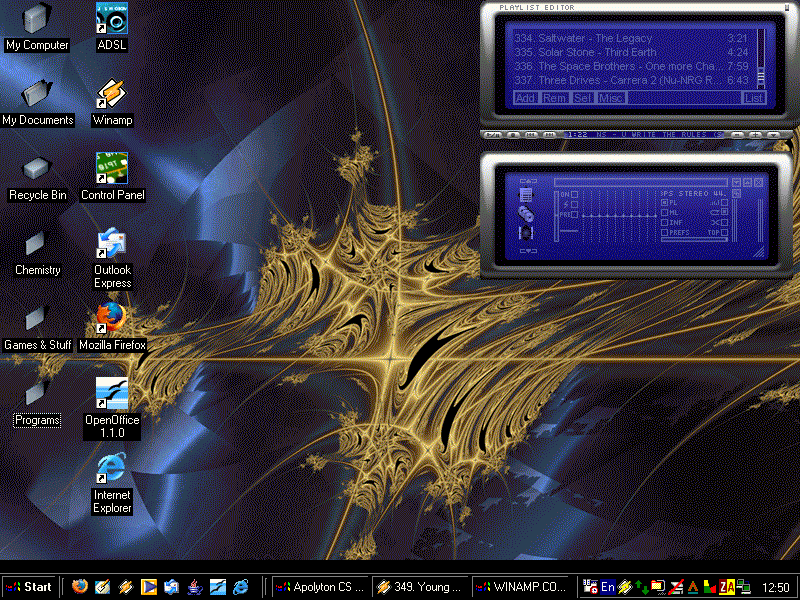
Task: Open the playlist List menu
Action: pyautogui.click(x=754, y=98)
